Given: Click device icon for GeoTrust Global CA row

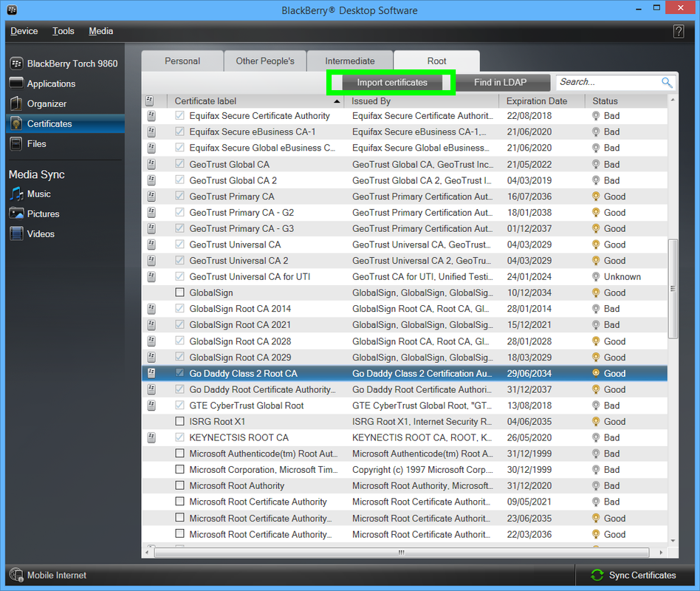Looking at the screenshot, I should coord(152,165).
